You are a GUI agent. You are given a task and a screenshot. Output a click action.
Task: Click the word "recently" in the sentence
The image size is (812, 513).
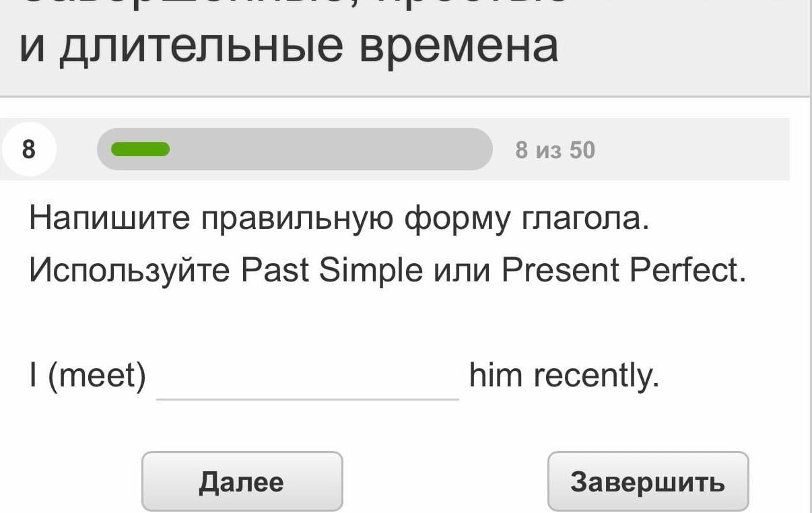[x=596, y=376]
